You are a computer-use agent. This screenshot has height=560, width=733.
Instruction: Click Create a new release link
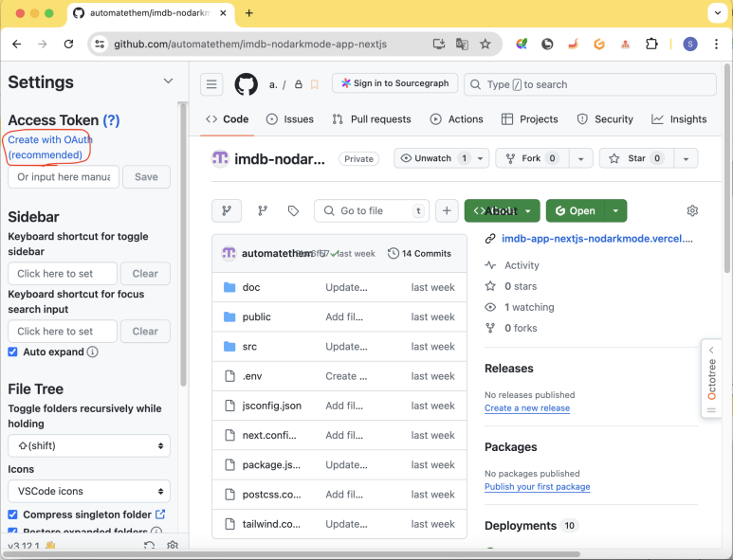[527, 407]
